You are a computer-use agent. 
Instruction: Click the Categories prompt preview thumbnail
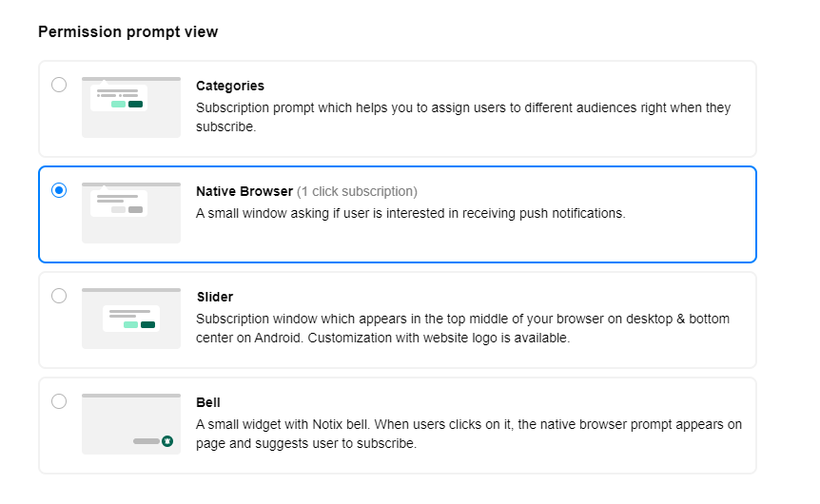(x=131, y=107)
